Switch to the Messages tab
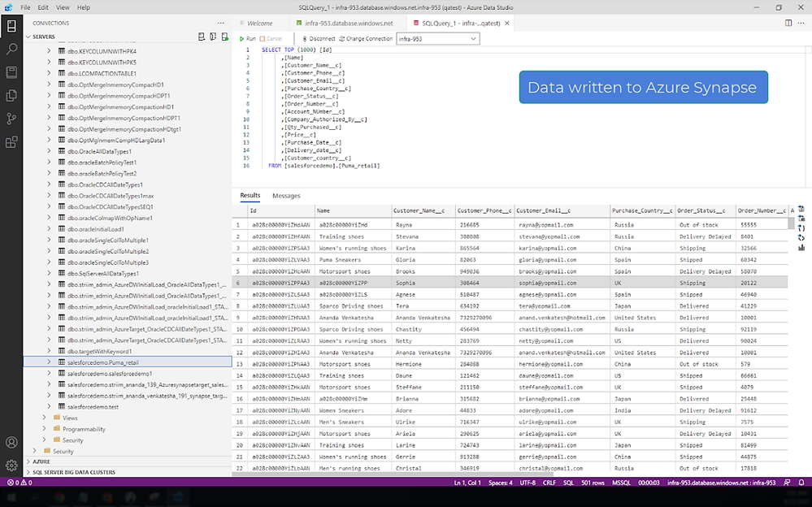The height and width of the screenshot is (507, 812). (286, 196)
